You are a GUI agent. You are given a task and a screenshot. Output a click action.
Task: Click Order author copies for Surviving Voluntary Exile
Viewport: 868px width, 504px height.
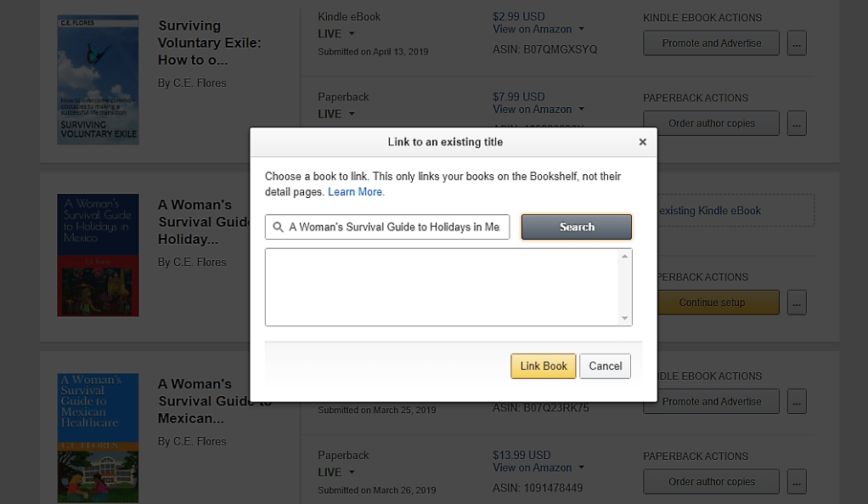pos(711,123)
